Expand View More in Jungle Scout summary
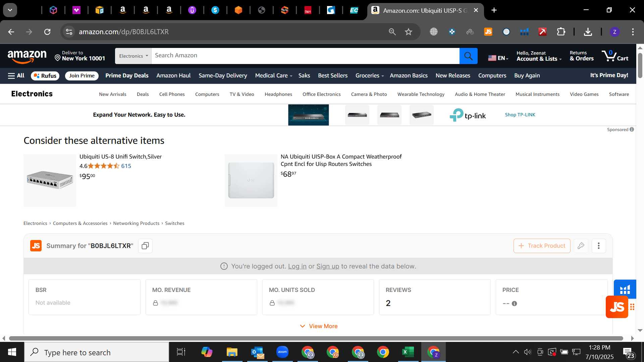The image size is (644, 362). coord(319,326)
